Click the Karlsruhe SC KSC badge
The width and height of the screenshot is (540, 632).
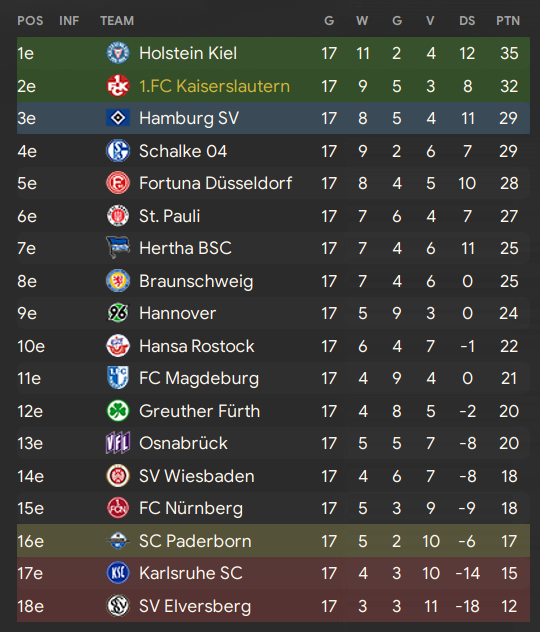coord(118,573)
